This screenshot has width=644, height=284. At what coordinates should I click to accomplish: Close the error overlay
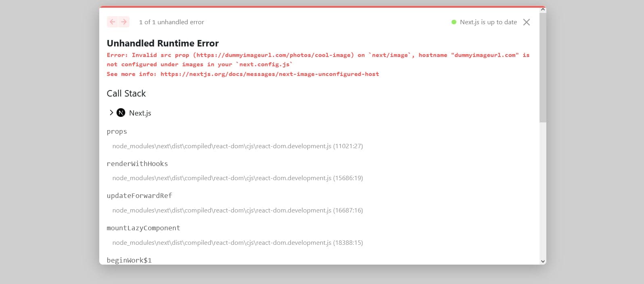click(x=526, y=22)
